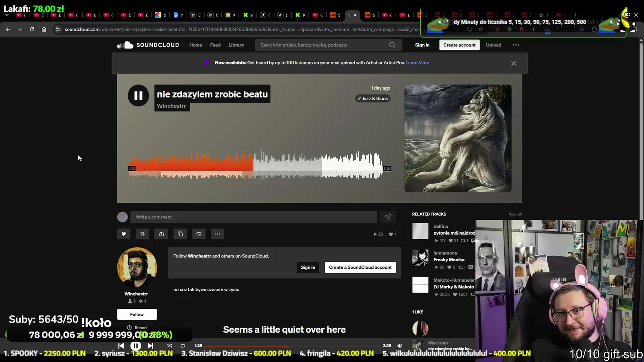Click the browser back arrow
Image resolution: width=644 pixels, height=362 pixels.
tap(8, 29)
